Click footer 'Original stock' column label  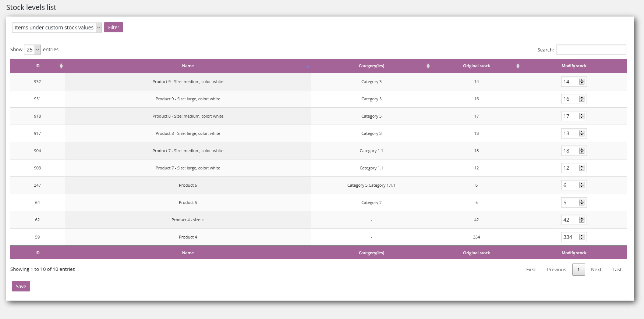[477, 253]
